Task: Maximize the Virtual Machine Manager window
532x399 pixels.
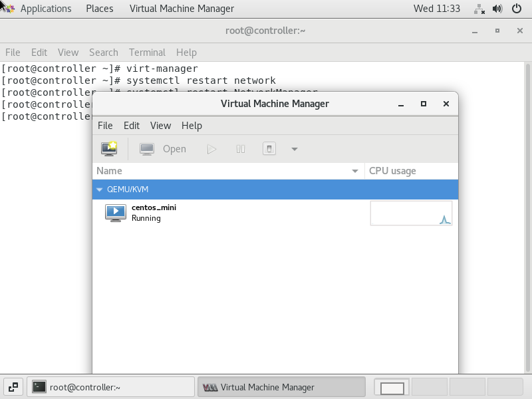Action: 424,104
